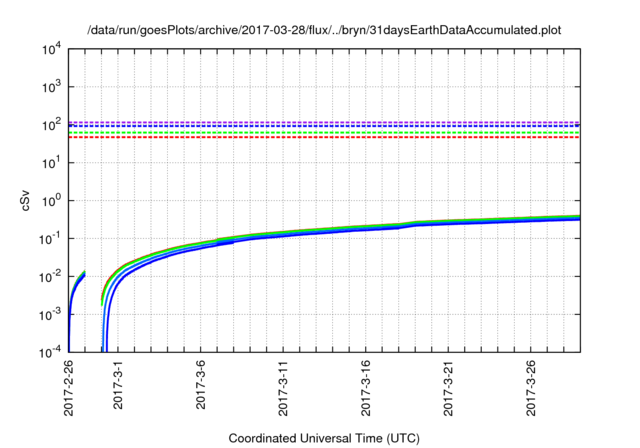This screenshot has width=640, height=448.
Task: Click the 10^3 y-axis tick label
Action: coord(51,86)
